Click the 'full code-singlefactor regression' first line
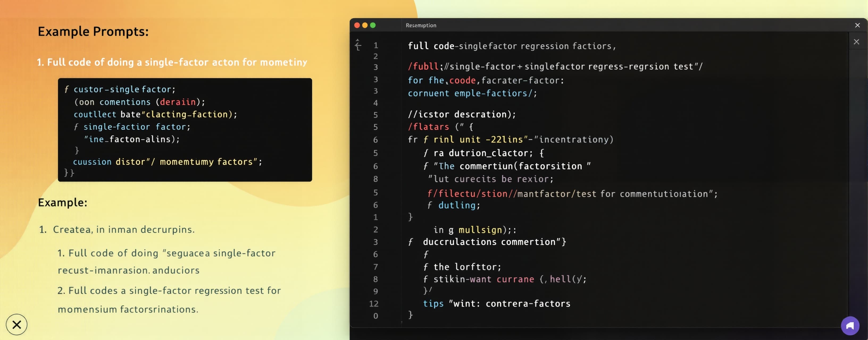 [x=512, y=46]
